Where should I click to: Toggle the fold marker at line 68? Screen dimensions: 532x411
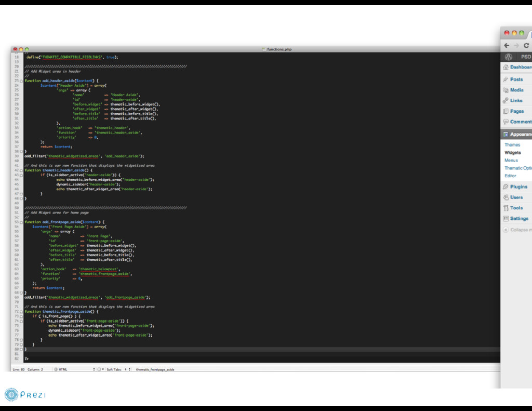tap(21, 293)
